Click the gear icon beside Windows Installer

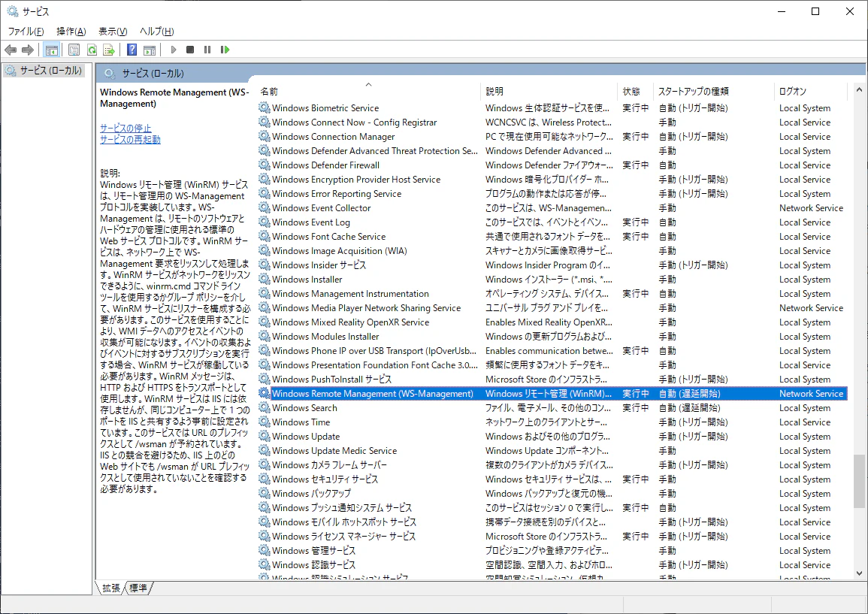click(265, 280)
